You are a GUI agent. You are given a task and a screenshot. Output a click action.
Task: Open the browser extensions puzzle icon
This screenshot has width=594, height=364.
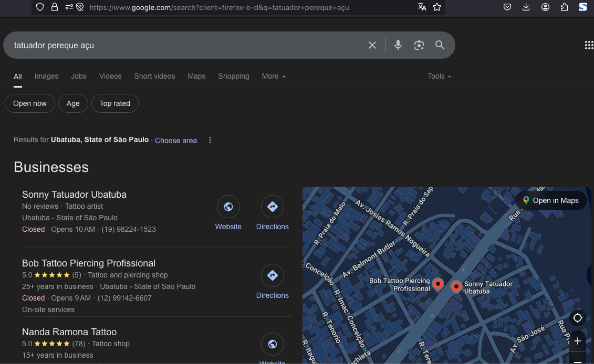(x=564, y=7)
